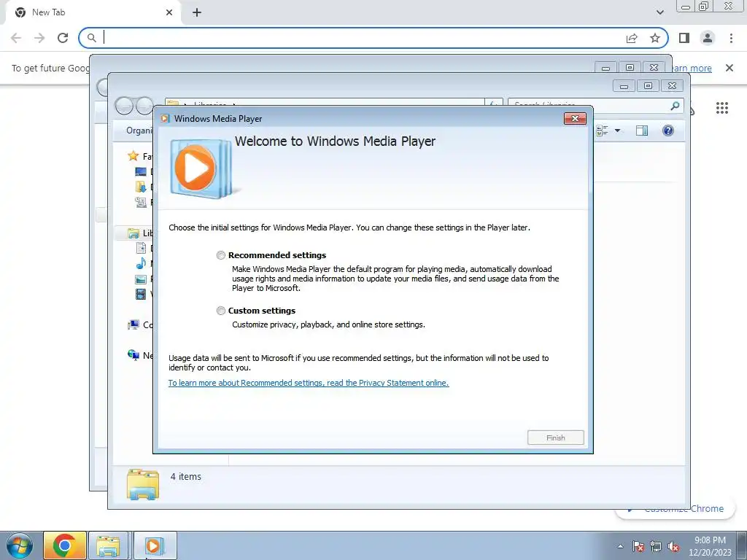
Task: Close the Windows Media Player dialog
Action: pyautogui.click(x=575, y=119)
